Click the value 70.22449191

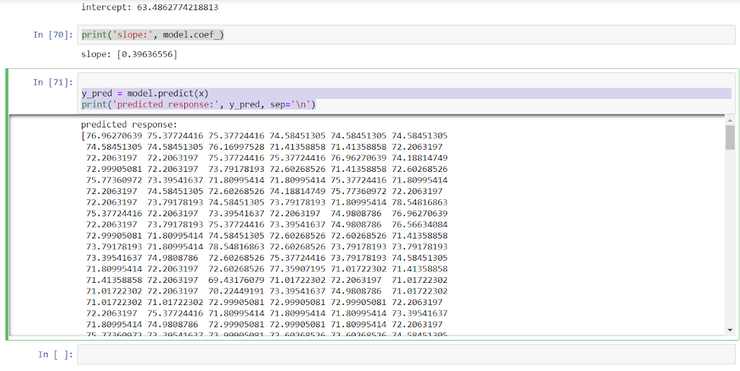coord(236,291)
